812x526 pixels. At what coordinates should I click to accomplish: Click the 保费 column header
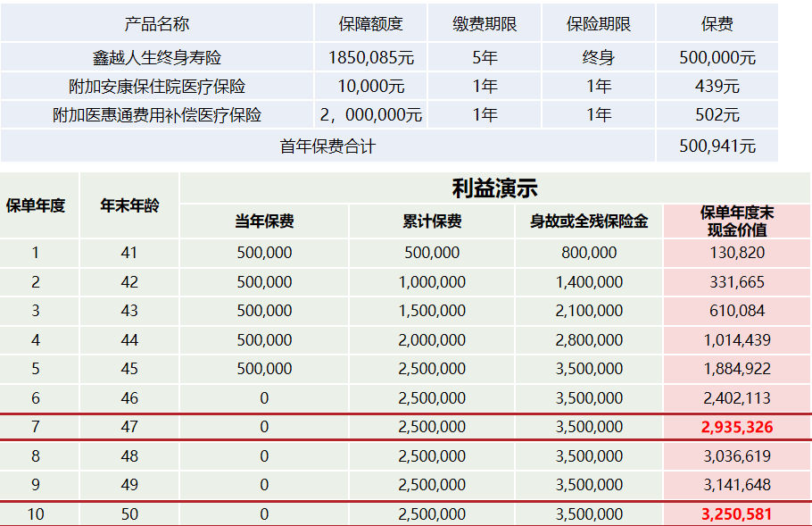point(717,23)
